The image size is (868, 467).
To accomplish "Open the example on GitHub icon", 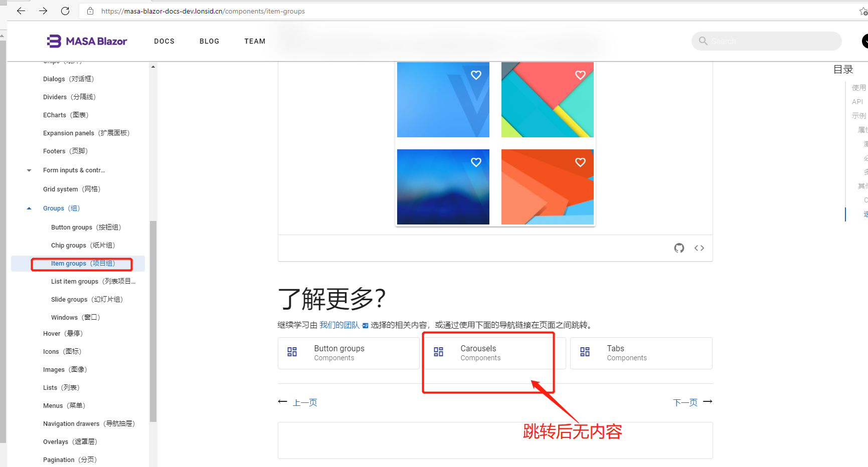I will point(679,248).
